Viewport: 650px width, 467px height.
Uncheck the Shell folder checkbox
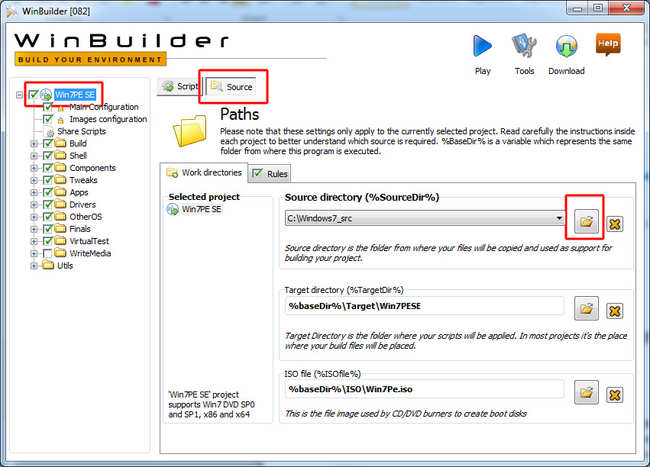tap(48, 155)
